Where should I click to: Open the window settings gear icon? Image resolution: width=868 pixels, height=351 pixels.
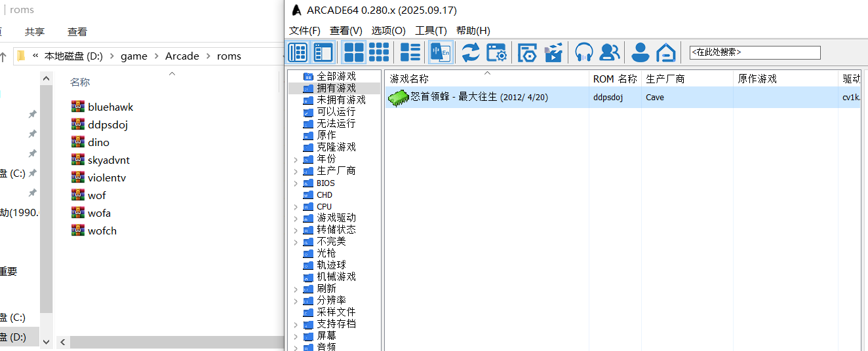coord(496,52)
